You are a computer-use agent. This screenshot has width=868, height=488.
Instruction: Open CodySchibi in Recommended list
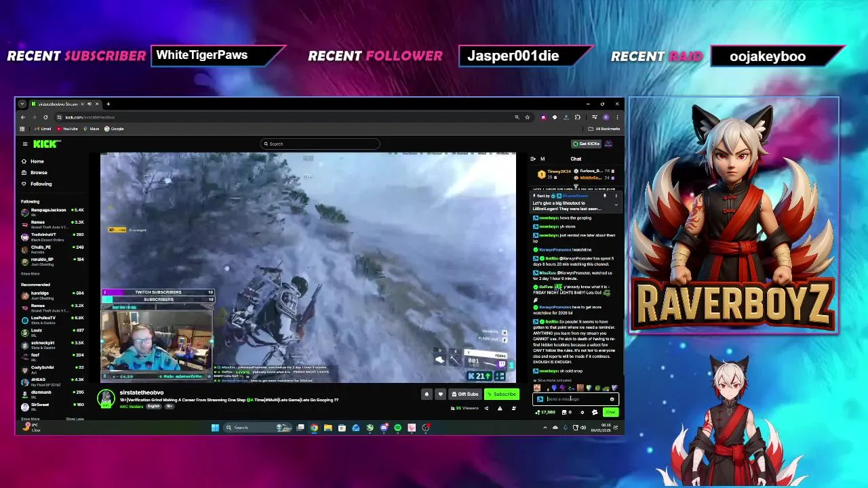52,369
